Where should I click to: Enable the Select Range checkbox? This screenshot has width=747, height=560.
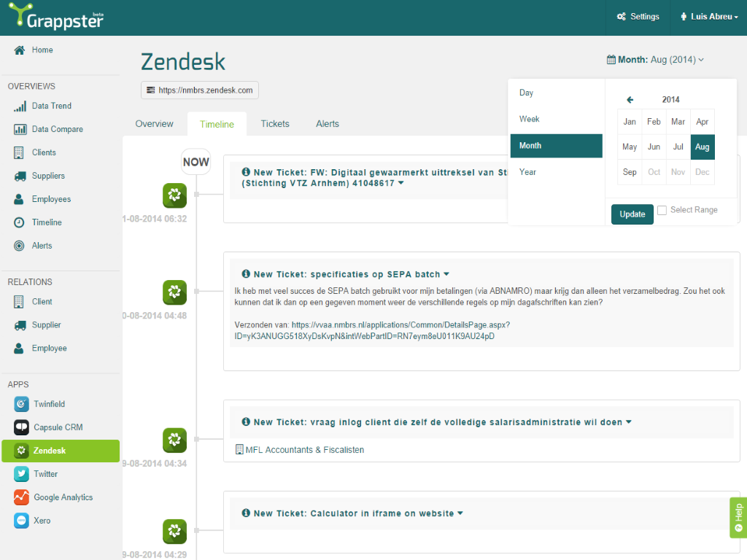pyautogui.click(x=662, y=210)
